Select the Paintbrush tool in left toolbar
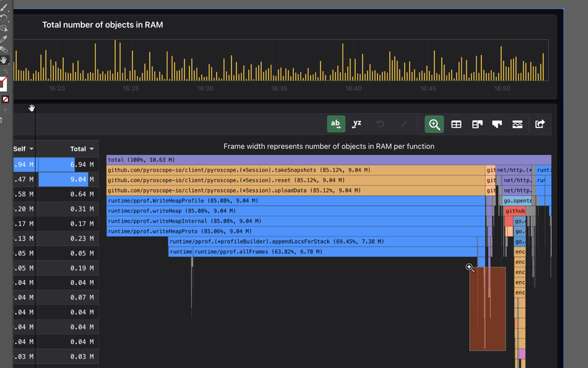Image resolution: width=588 pixels, height=368 pixels. coord(4,7)
